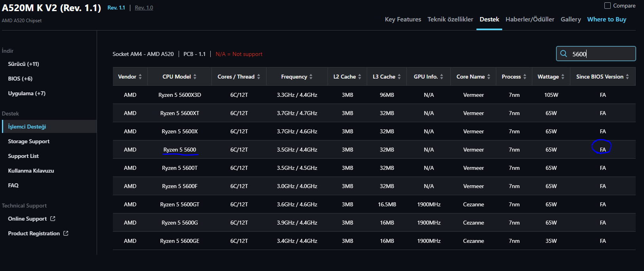
Task: Sort by GPU Info. arrows
Action: tap(442, 77)
